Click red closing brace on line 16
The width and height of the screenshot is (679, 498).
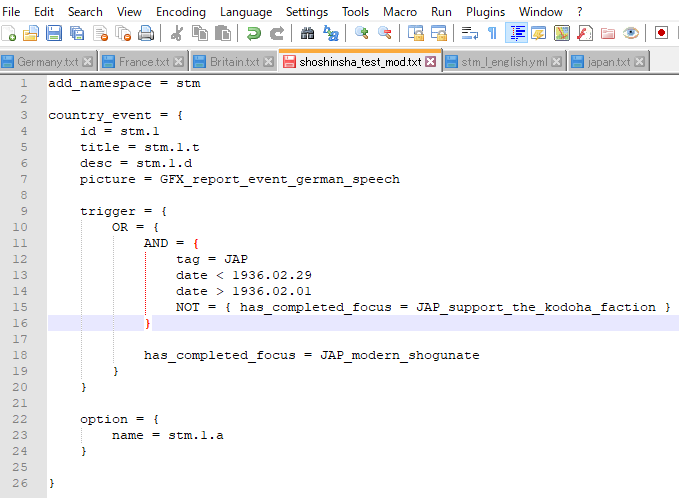pyautogui.click(x=148, y=323)
